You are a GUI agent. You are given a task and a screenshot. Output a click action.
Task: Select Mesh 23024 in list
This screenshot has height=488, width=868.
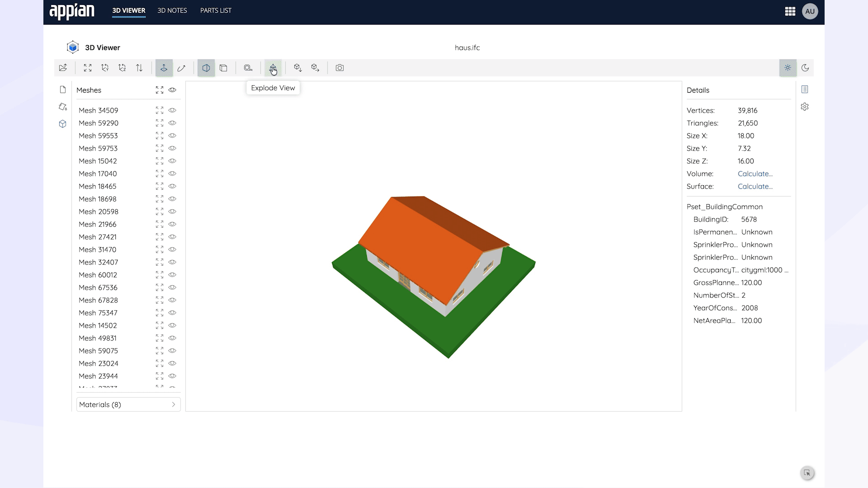click(99, 363)
